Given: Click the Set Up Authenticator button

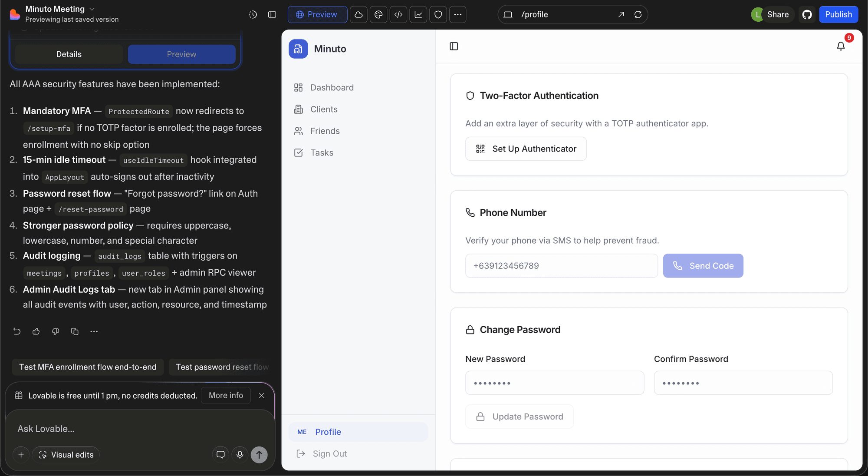Looking at the screenshot, I should (526, 149).
